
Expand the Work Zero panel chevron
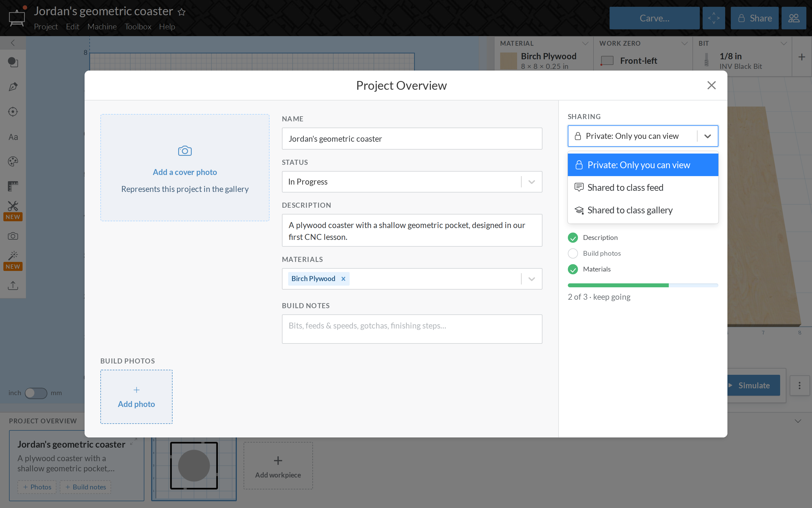(685, 43)
